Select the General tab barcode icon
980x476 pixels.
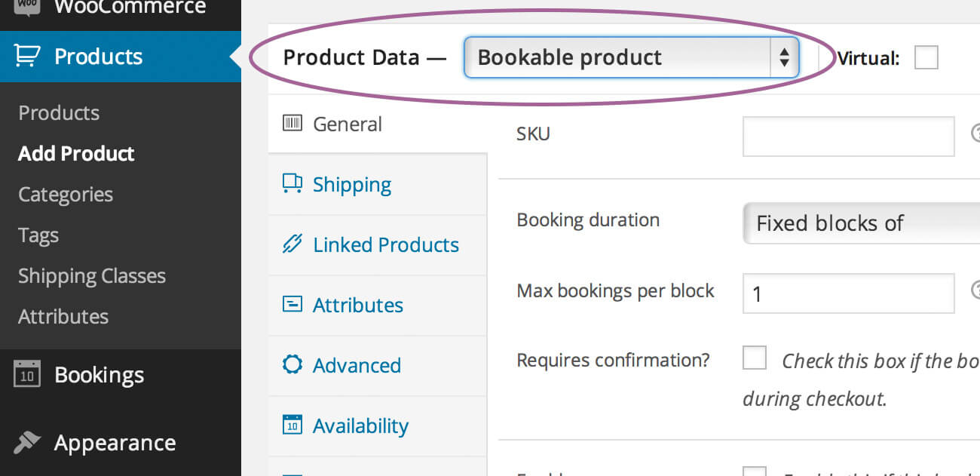[x=292, y=123]
